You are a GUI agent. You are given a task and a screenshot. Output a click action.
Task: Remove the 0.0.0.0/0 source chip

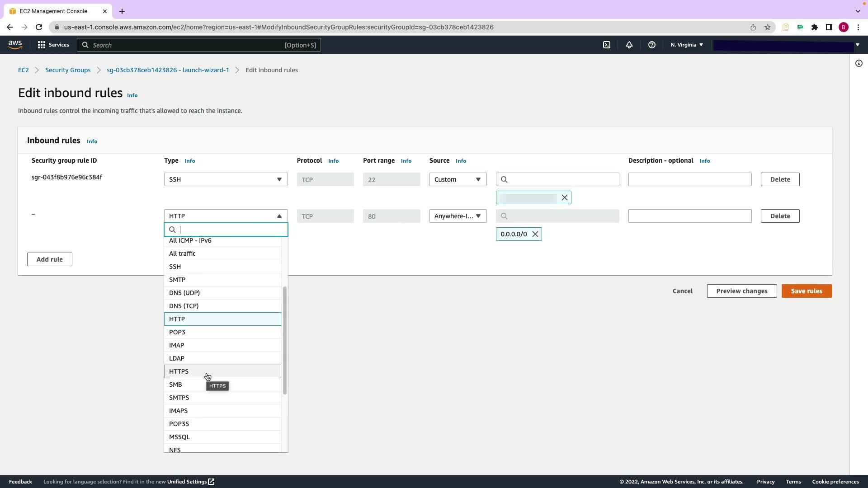point(535,234)
